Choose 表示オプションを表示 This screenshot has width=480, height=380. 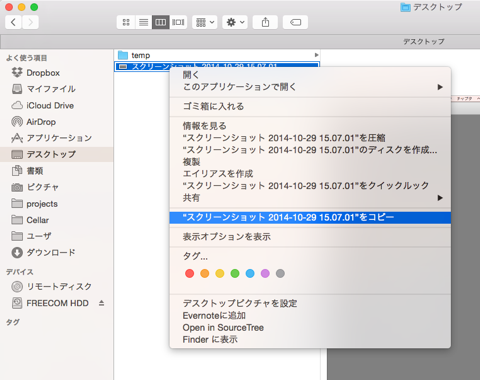point(310,237)
